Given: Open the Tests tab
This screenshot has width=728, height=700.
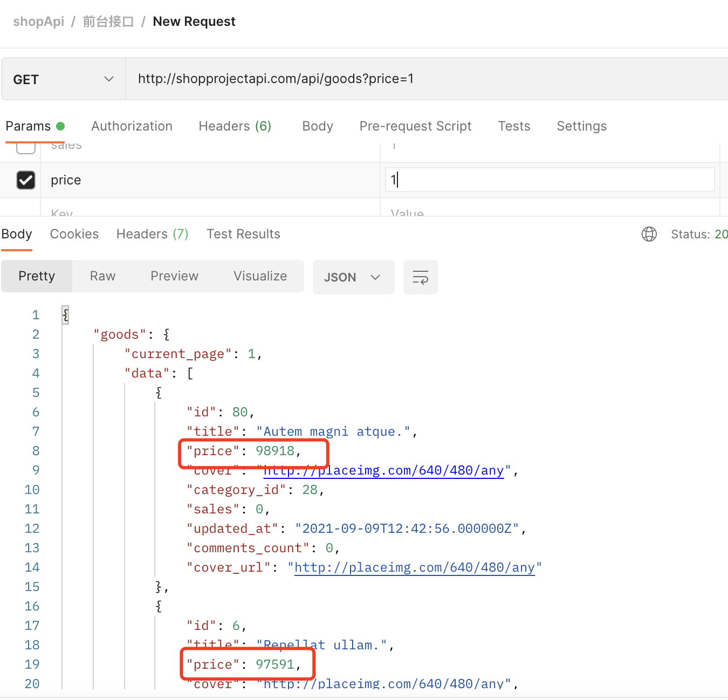Looking at the screenshot, I should click(514, 126).
